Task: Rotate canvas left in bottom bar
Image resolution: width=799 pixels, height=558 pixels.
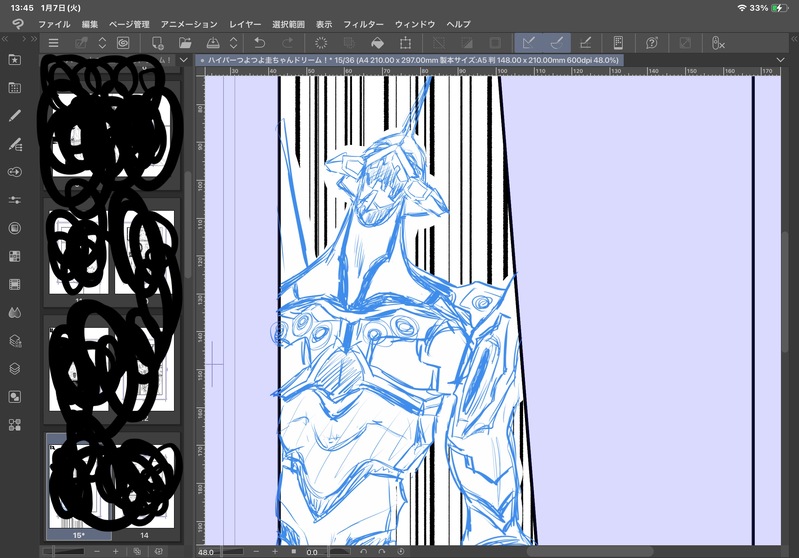Action: 363,551
